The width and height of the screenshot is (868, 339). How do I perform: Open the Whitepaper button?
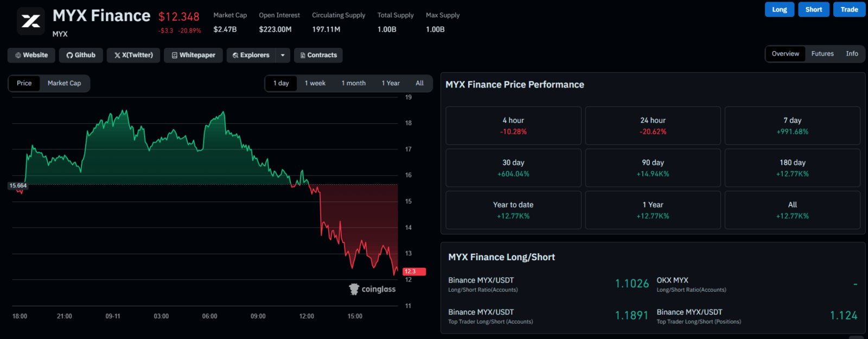pos(194,55)
